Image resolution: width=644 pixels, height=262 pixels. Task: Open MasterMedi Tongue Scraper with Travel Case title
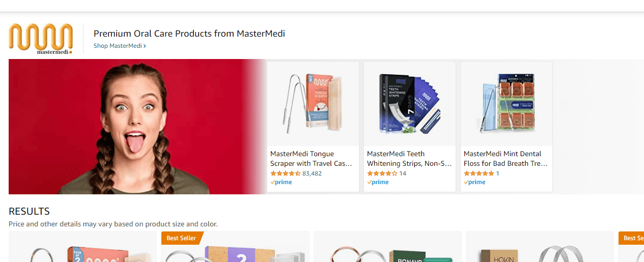(x=311, y=159)
